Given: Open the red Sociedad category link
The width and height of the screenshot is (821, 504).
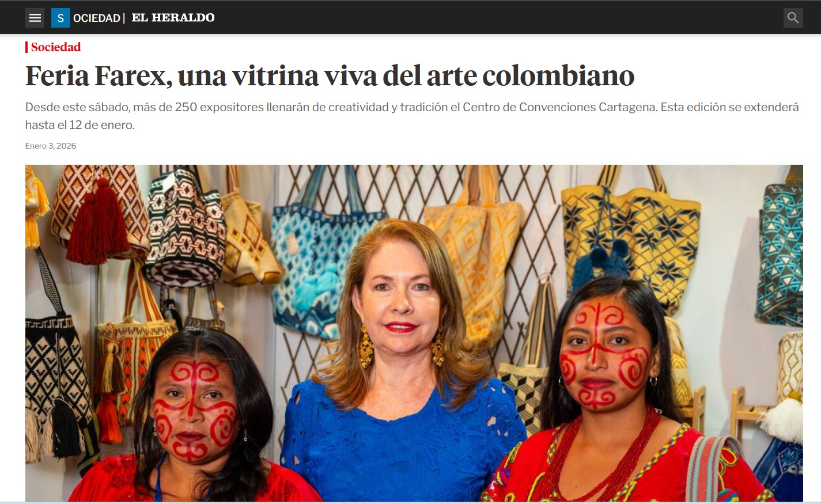Looking at the screenshot, I should pos(55,47).
